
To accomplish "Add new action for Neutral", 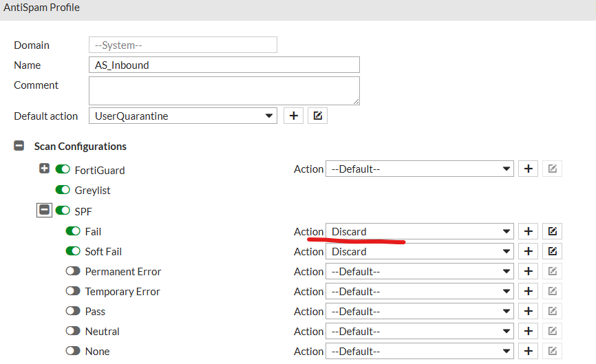I will [x=529, y=332].
